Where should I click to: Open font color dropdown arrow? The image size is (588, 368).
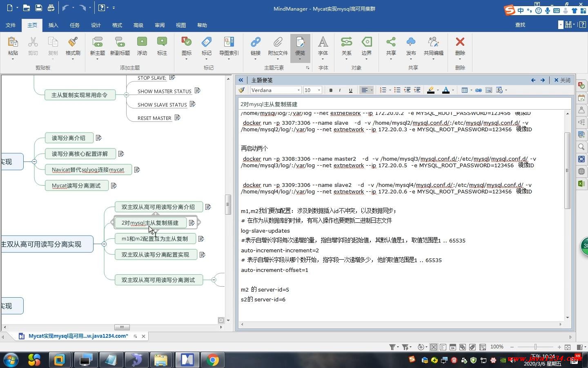tap(453, 90)
